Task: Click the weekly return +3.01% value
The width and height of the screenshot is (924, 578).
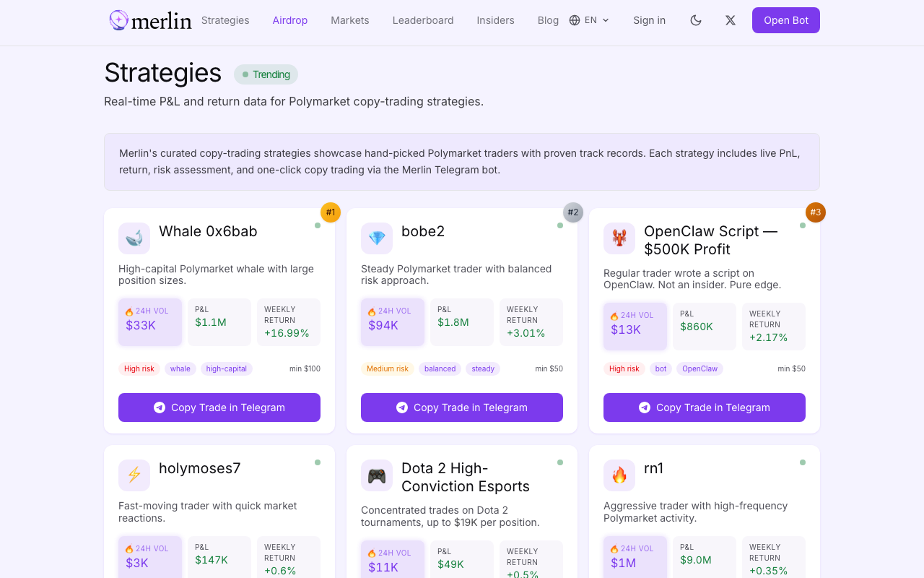Action: click(526, 333)
